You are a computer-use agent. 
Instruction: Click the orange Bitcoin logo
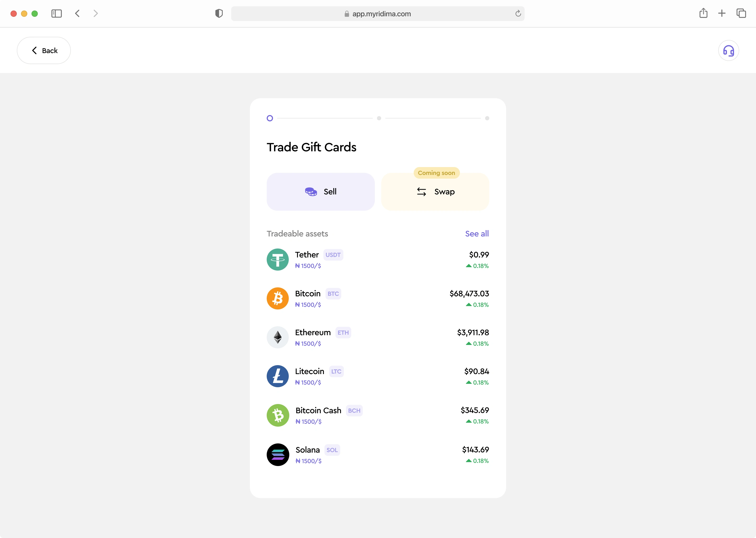click(277, 298)
